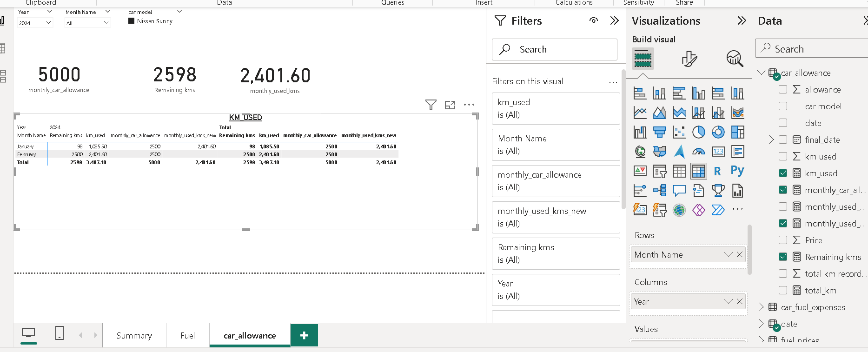Image resolution: width=868 pixels, height=352 pixels.
Task: Switch to the Summary page tab
Action: [x=134, y=335]
